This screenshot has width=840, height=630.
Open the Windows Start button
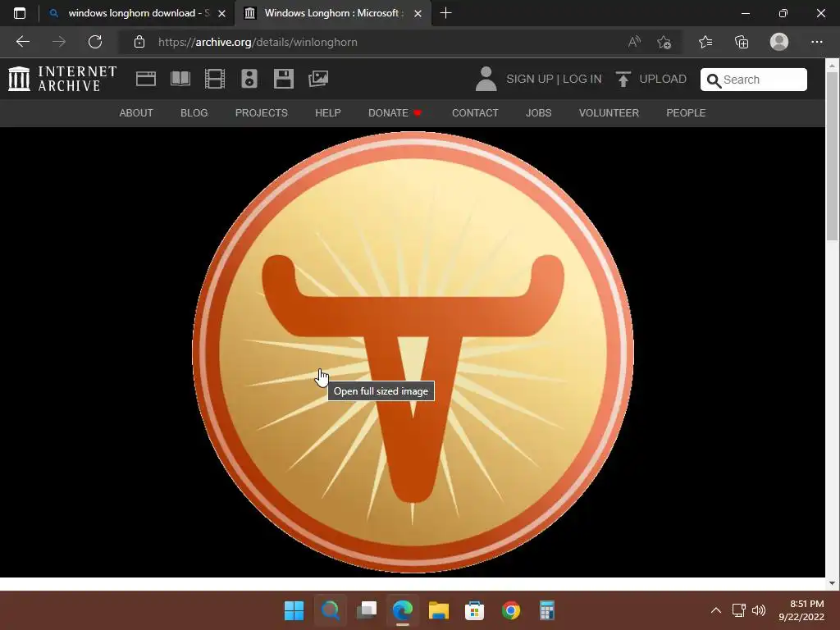point(294,610)
